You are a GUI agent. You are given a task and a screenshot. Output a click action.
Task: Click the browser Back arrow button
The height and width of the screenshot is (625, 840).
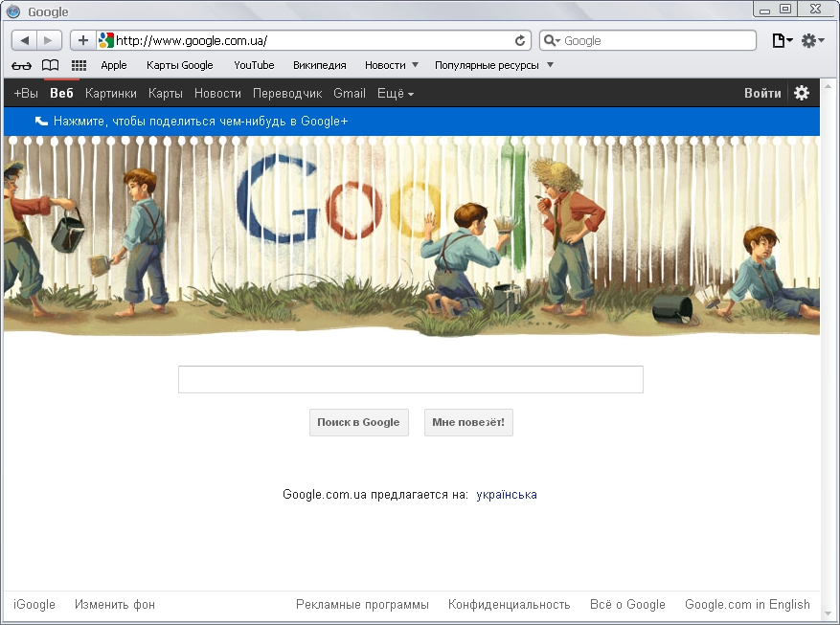[x=25, y=40]
